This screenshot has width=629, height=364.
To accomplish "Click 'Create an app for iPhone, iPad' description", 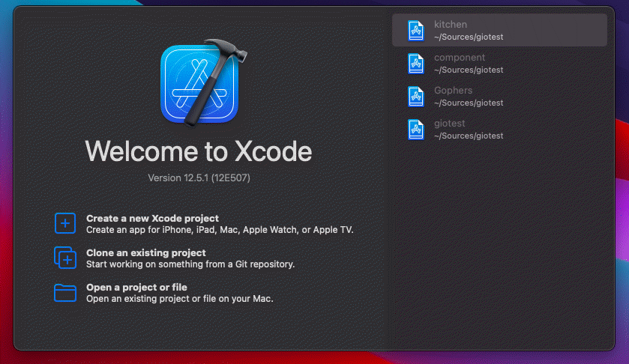I will pos(220,230).
